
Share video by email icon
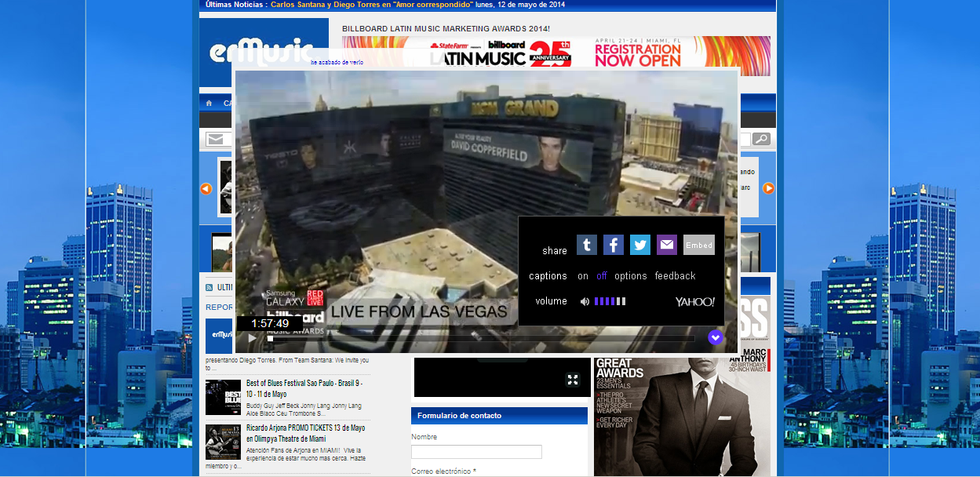point(667,245)
